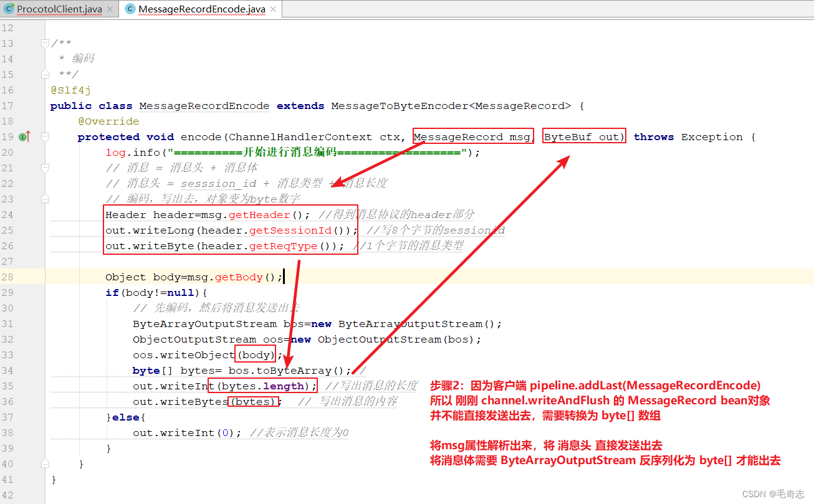This screenshot has height=504, width=814.
Task: Click comment '// 写出消息的内容'
Action: (347, 401)
